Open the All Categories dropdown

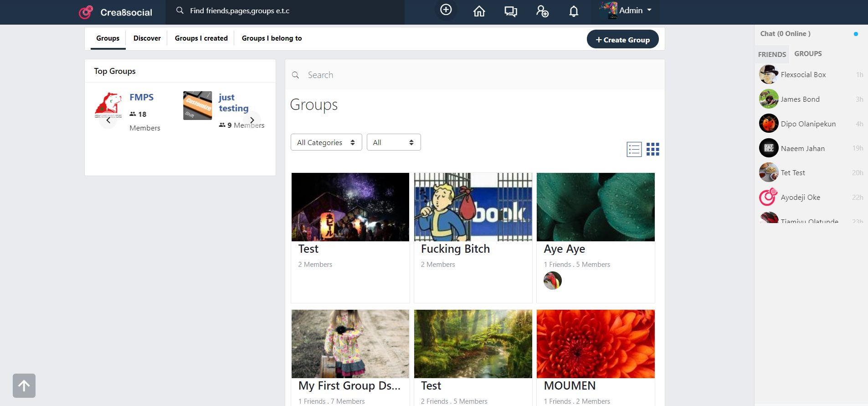click(x=326, y=142)
